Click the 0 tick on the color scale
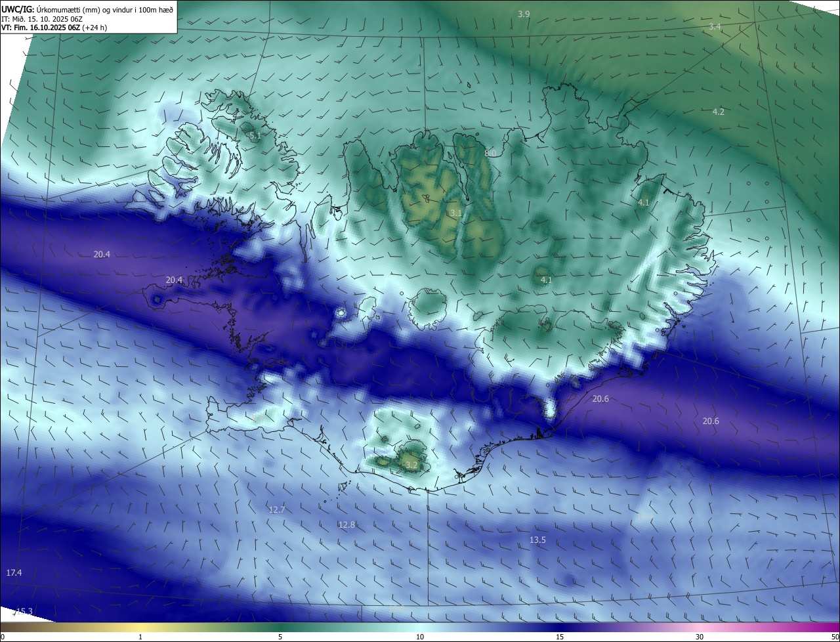This screenshot has width=840, height=642. point(3,637)
